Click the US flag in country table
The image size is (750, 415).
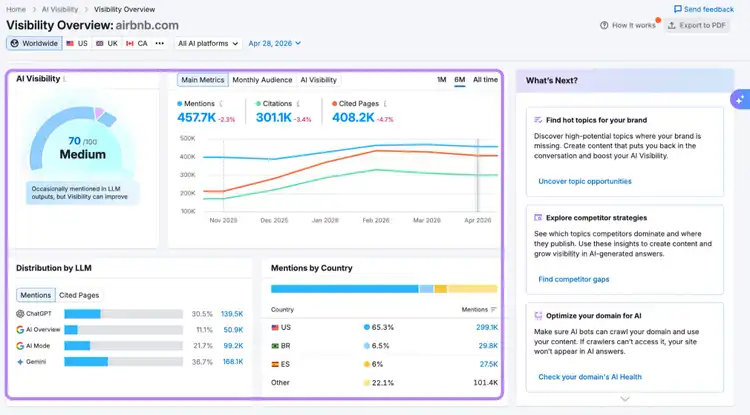click(x=275, y=328)
